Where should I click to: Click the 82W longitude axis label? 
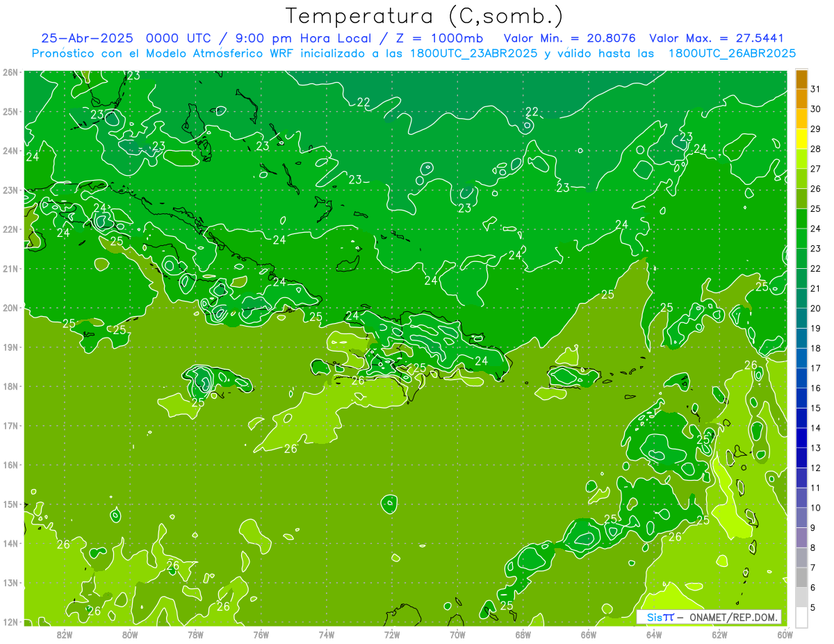click(65, 634)
